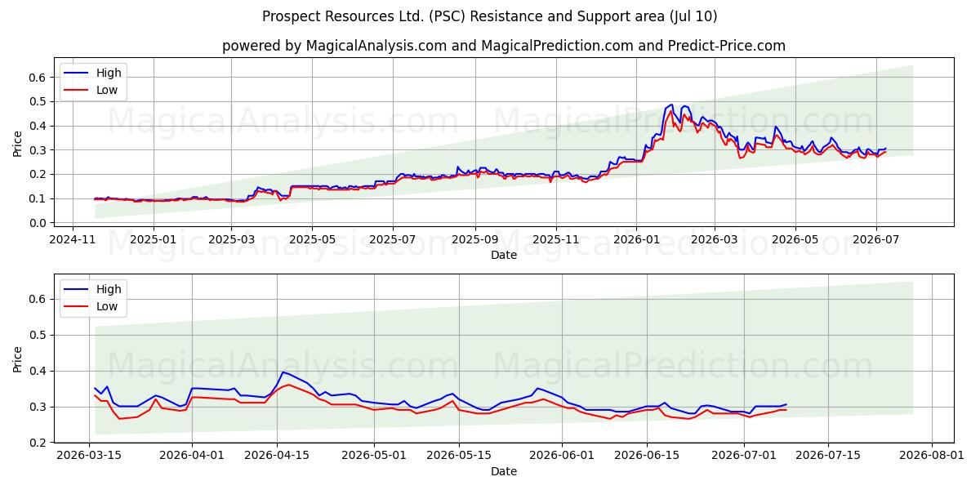This screenshot has width=980, height=490.
Task: Click the "2025-07" x-axis label in the top chart
Action: click(x=393, y=239)
